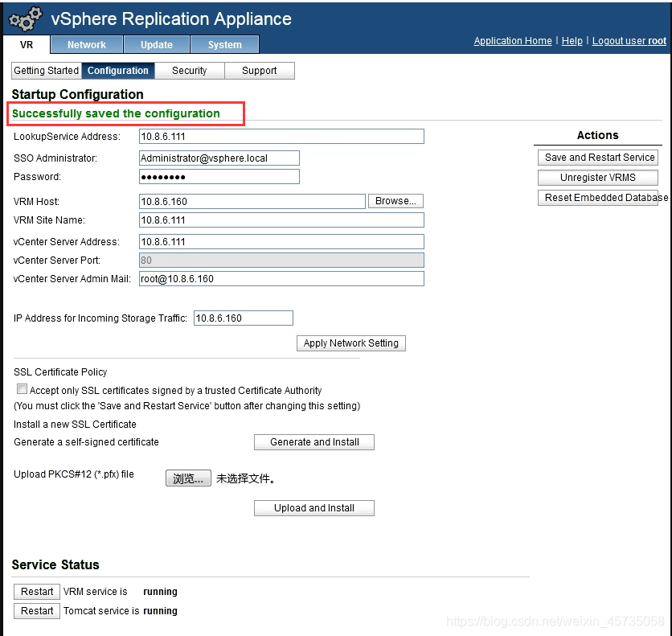The image size is (672, 636).
Task: Click the 'VRM service is' status text
Action: (95, 592)
